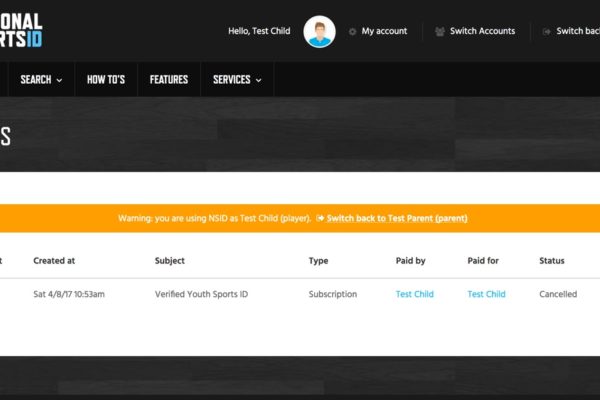
Task: Expand the Search menu chevron
Action: click(x=59, y=80)
